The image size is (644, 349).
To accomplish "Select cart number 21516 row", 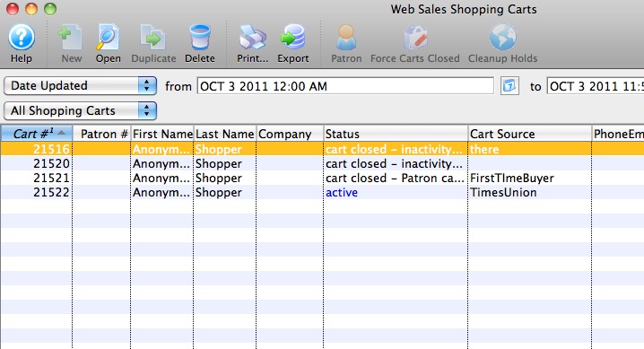I will (x=322, y=149).
